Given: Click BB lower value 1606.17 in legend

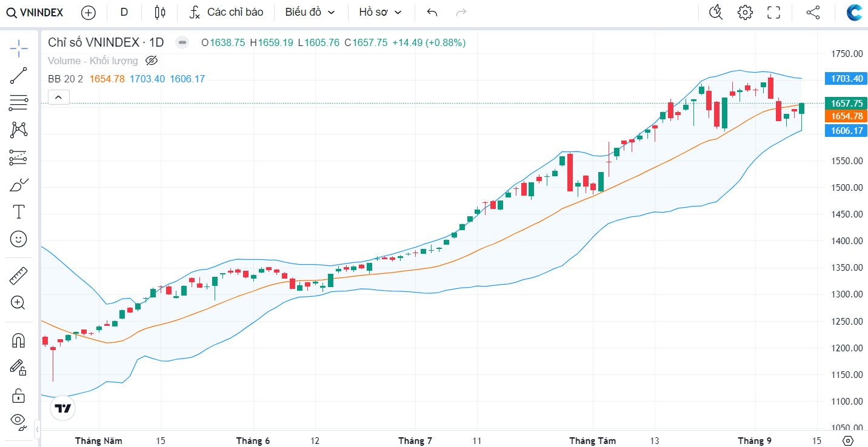Looking at the screenshot, I should pos(187,79).
